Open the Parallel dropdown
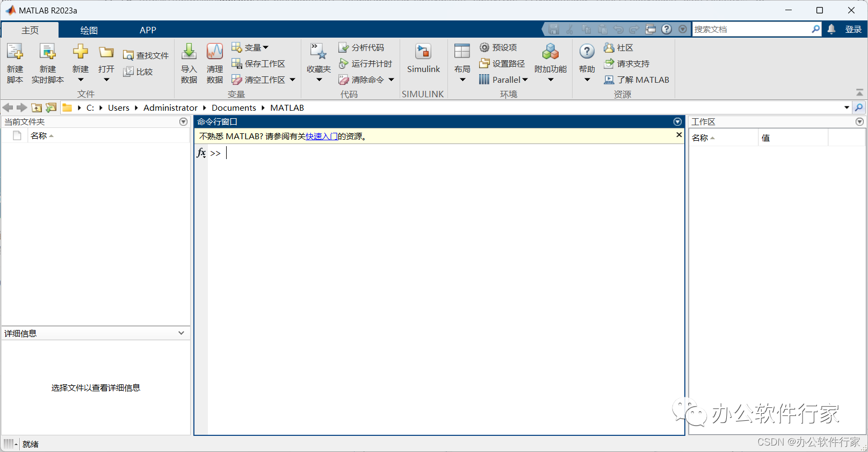Viewport: 868px width, 452px height. (x=504, y=80)
